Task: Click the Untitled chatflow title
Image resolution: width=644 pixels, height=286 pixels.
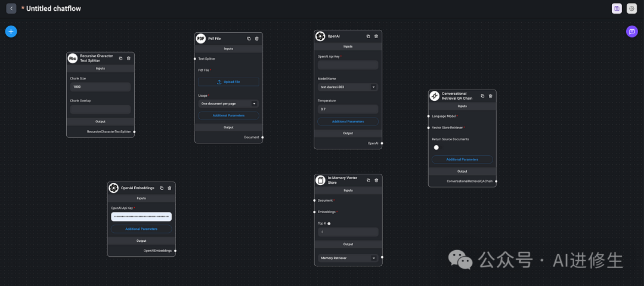Action: 54,8
